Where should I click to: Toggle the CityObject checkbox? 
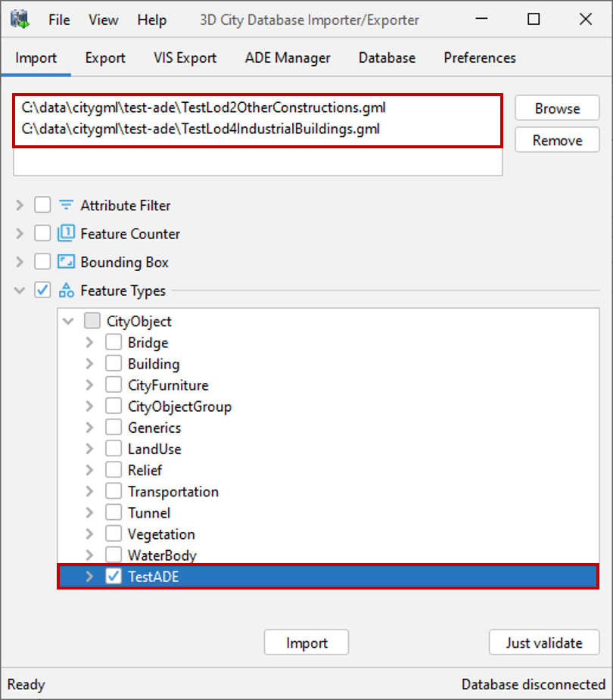point(92,321)
